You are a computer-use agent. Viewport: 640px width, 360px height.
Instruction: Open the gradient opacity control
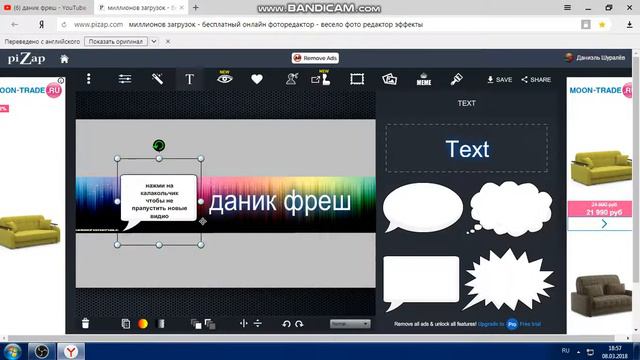point(161,324)
